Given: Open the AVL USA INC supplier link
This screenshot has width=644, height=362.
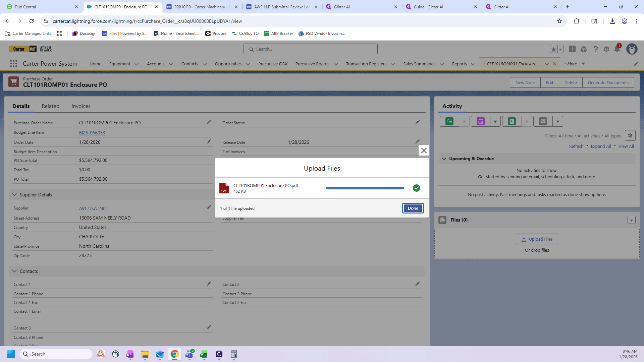Looking at the screenshot, I should (x=92, y=208).
